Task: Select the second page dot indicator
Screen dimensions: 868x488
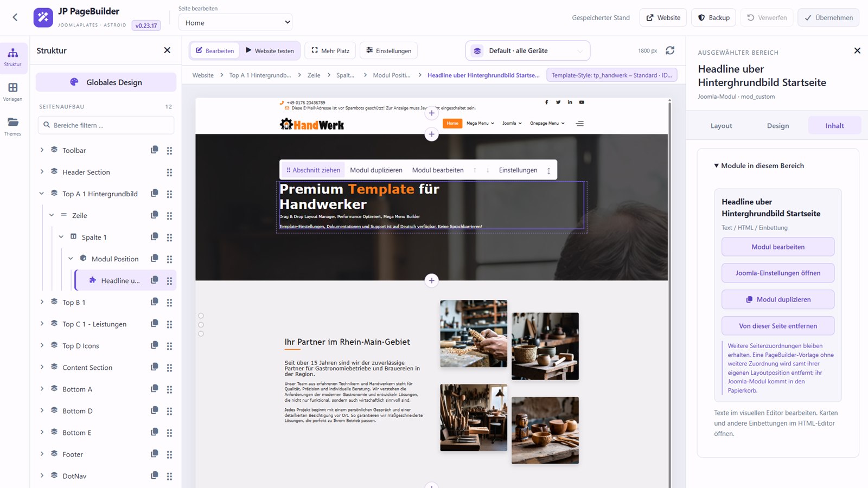Action: pos(201,325)
